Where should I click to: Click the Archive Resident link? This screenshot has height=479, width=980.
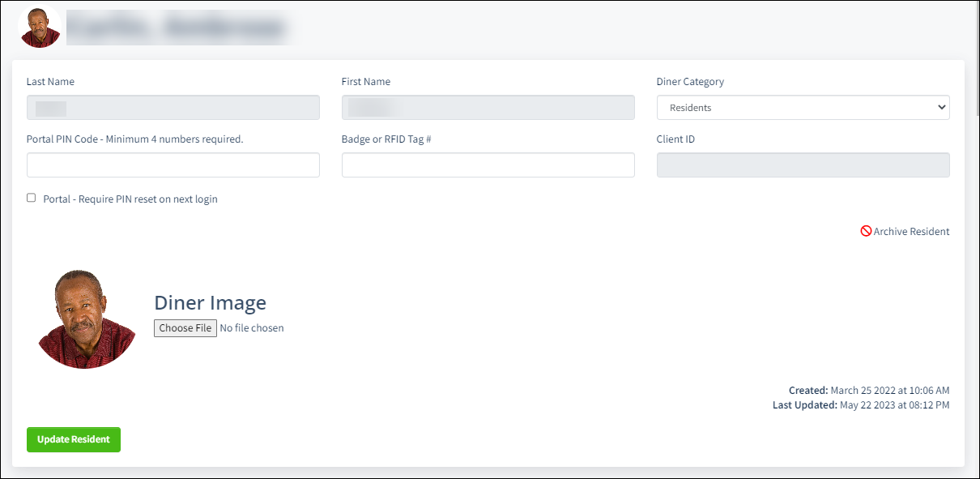[910, 231]
